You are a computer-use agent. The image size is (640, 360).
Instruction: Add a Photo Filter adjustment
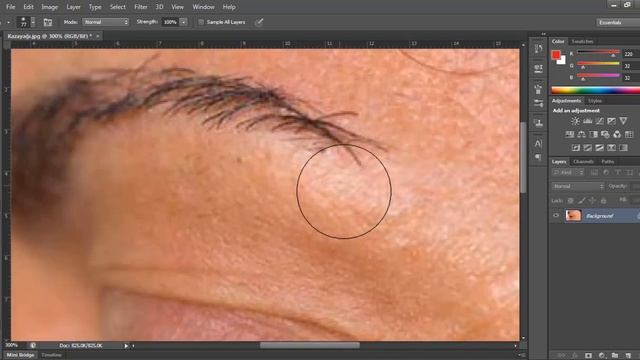click(605, 134)
